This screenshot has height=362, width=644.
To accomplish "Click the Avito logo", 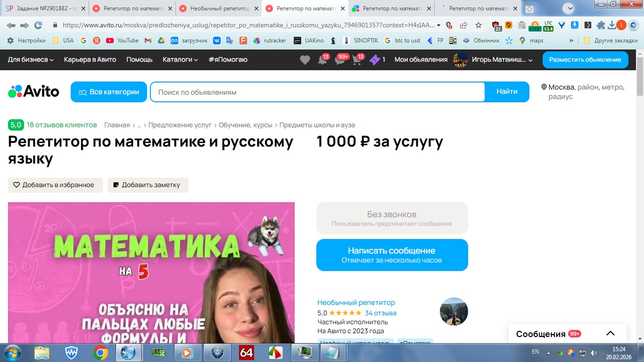I will [33, 91].
